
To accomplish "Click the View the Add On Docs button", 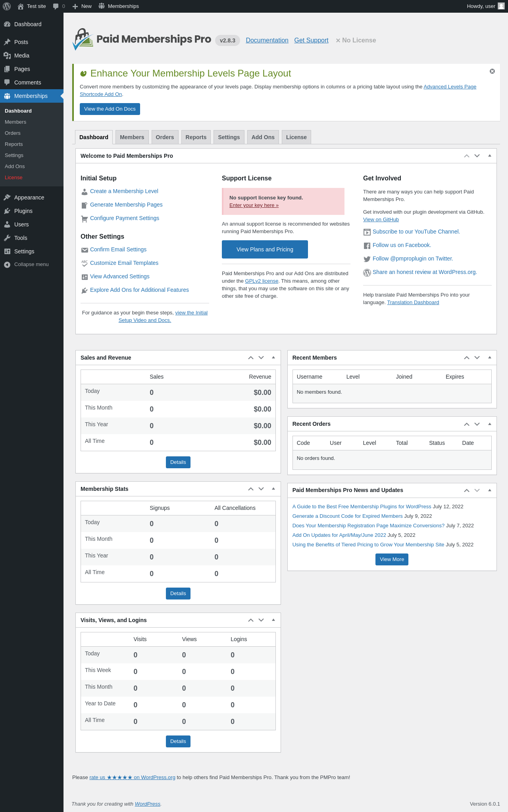I will [110, 109].
